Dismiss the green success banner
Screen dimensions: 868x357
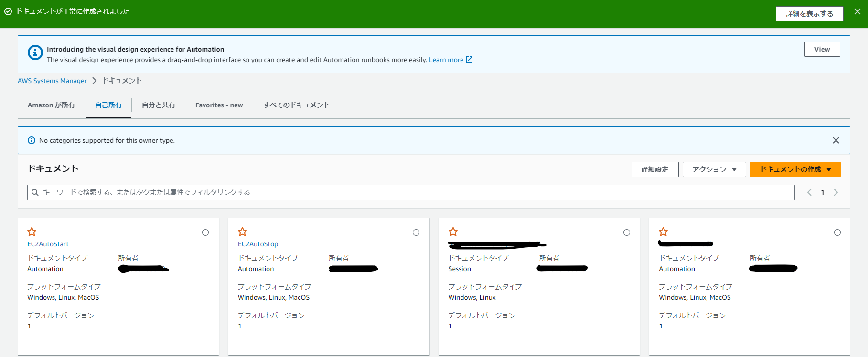857,11
